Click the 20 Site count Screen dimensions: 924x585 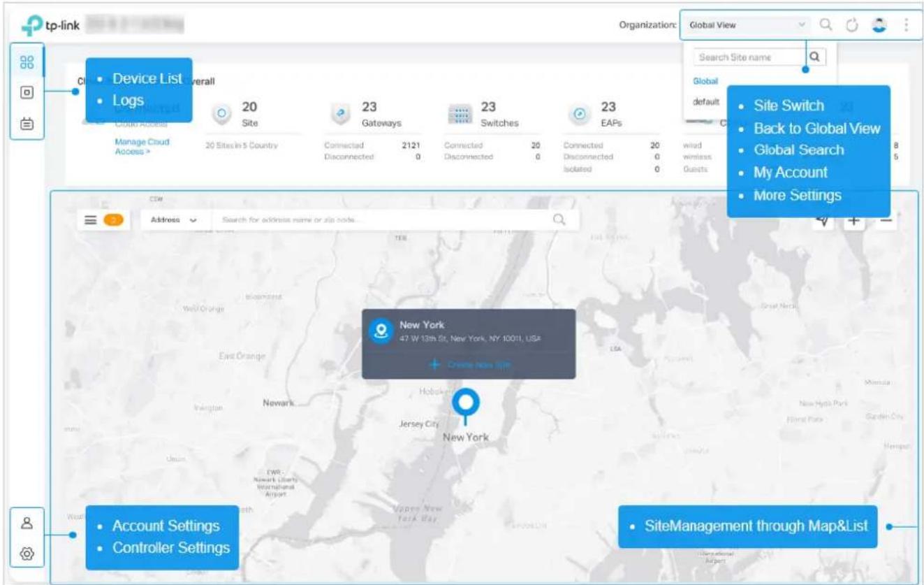point(250,106)
